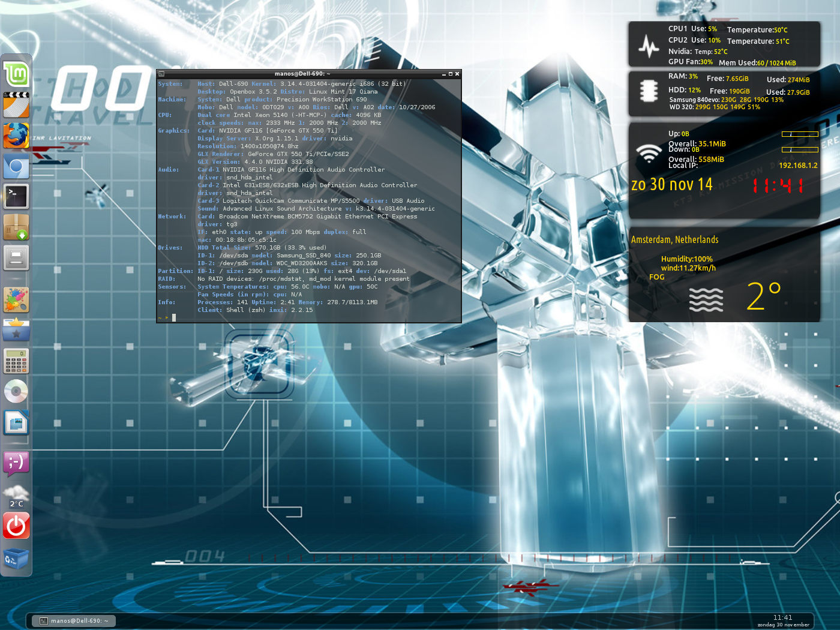The height and width of the screenshot is (630, 840).
Task: Click the "Humidity:100%" weather value
Action: pyautogui.click(x=687, y=259)
